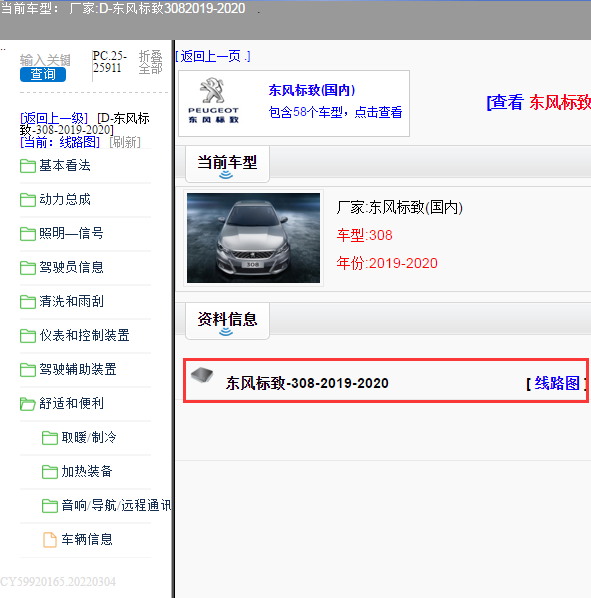Viewport: 591px width, 598px height.
Task: Click the Peugeot 308 car thumbnail
Action: pos(253,238)
